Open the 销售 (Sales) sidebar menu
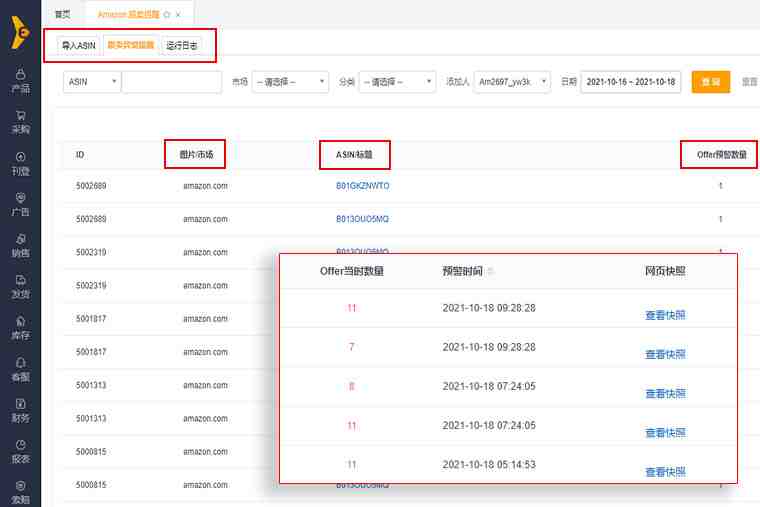The width and height of the screenshot is (760, 507). coord(20,246)
